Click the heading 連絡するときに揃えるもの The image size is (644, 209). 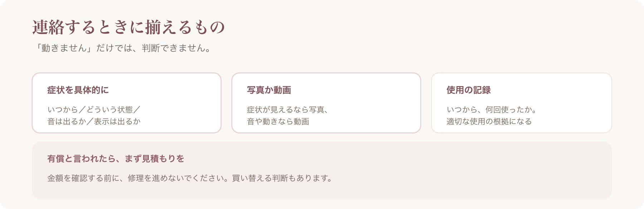(129, 27)
